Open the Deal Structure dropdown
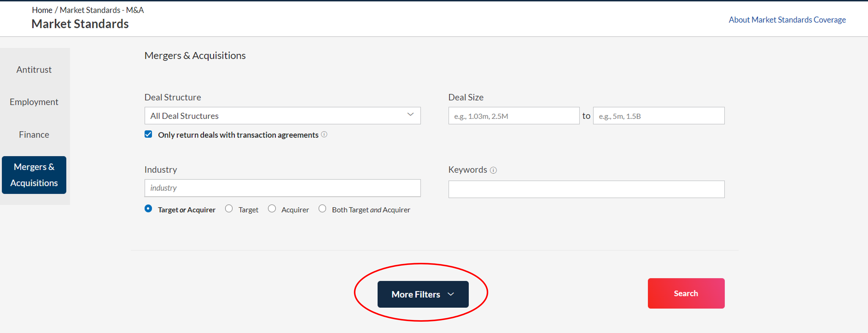This screenshot has width=868, height=333. point(282,116)
